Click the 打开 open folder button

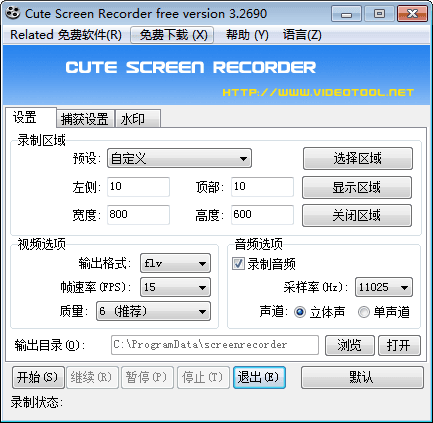click(x=399, y=345)
